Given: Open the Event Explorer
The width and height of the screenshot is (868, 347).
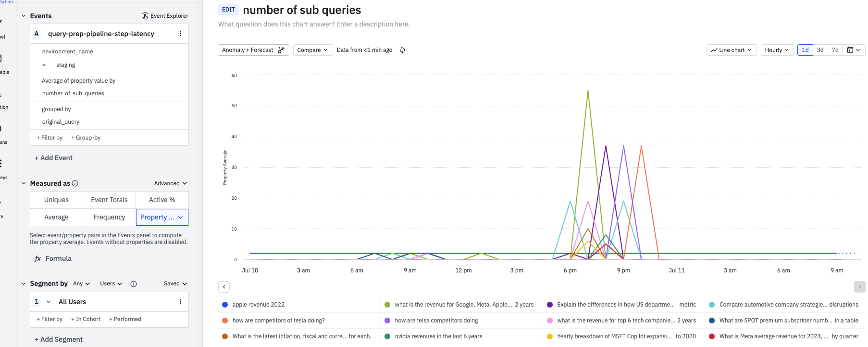Looking at the screenshot, I should 165,16.
